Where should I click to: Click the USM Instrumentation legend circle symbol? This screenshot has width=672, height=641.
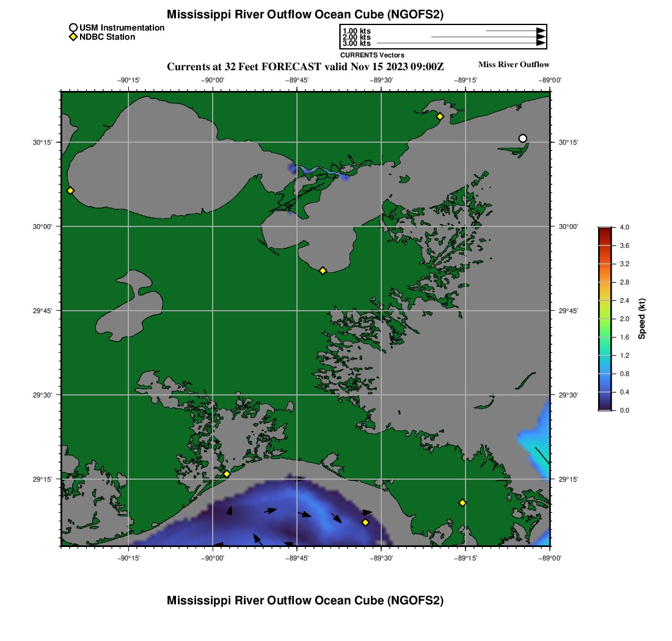click(73, 27)
